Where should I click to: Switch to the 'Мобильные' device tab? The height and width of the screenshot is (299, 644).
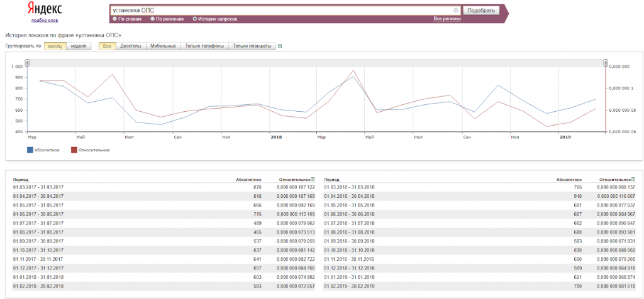coord(164,46)
